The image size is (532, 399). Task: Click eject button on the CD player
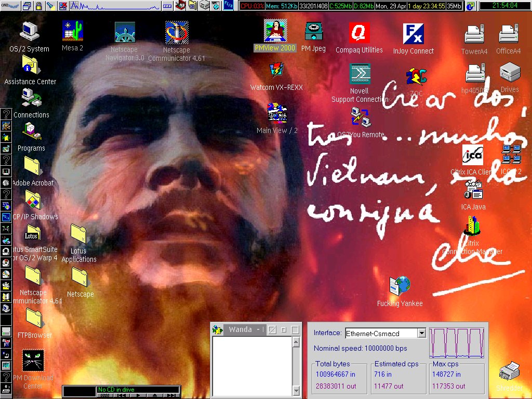[x=154, y=395]
